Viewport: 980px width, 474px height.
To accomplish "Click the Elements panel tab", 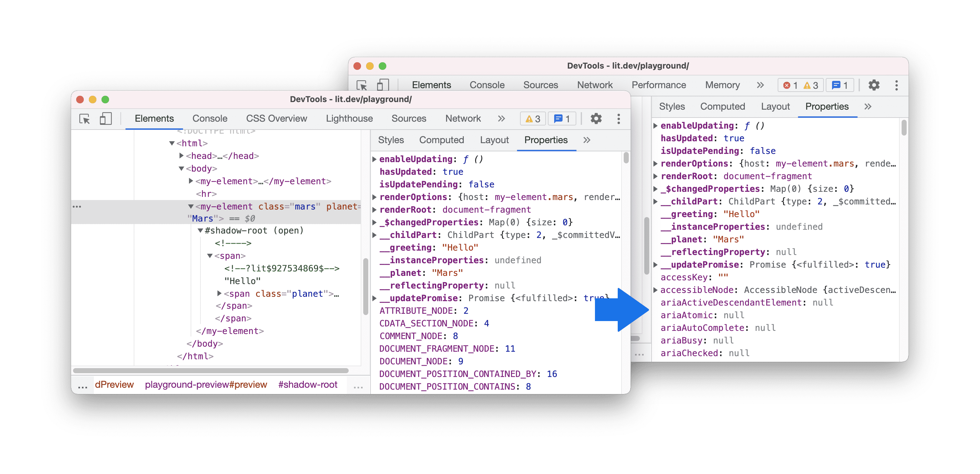I will pos(154,118).
